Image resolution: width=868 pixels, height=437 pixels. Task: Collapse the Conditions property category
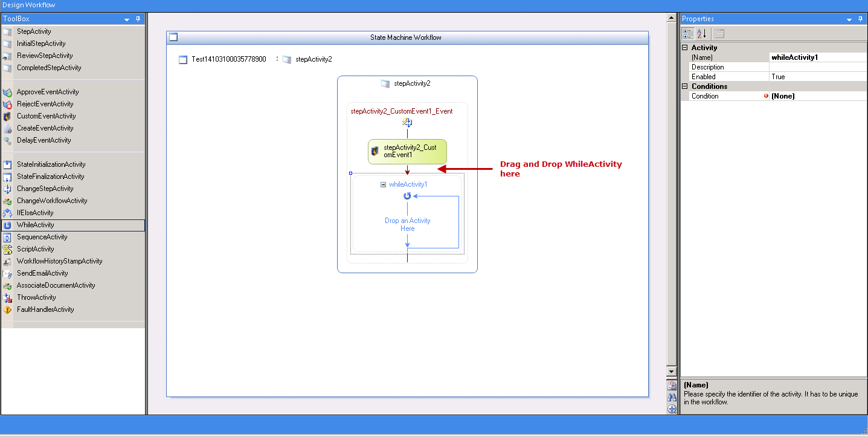coord(685,86)
